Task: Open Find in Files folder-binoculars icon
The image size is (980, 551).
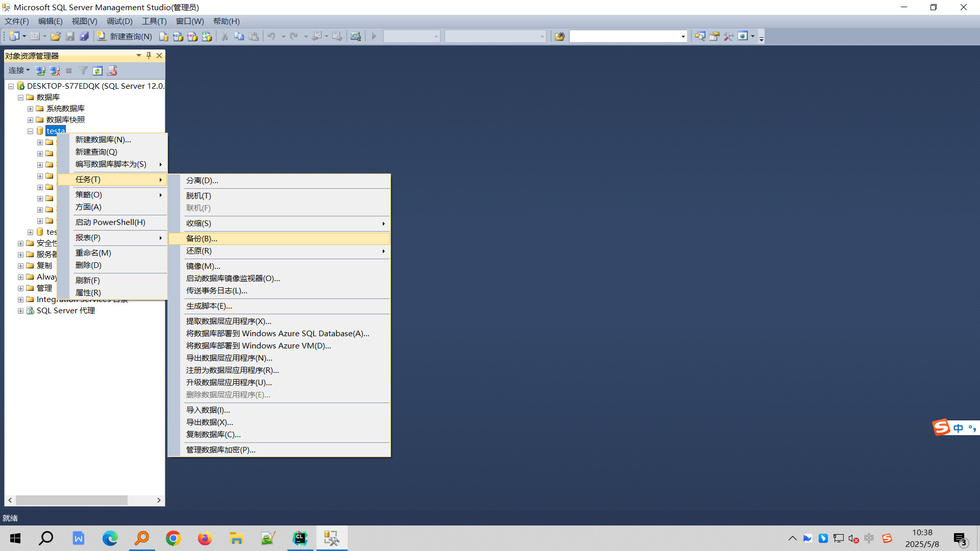Action: point(559,36)
